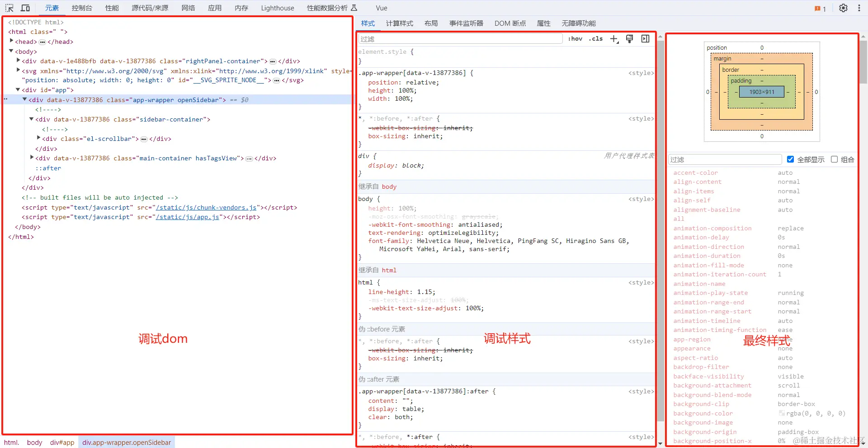This screenshot has width=868, height=448.
Task: Open the error badge showing 1 issue
Action: pos(819,8)
